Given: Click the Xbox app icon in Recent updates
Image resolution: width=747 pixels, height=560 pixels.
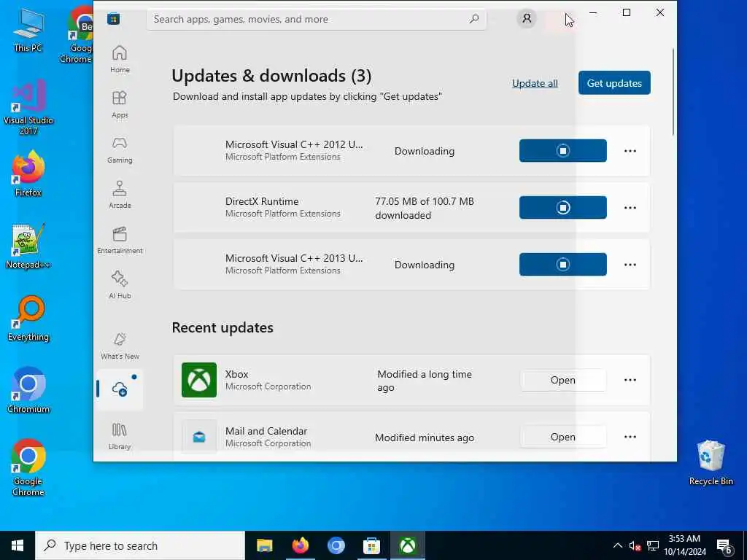Looking at the screenshot, I should click(199, 380).
